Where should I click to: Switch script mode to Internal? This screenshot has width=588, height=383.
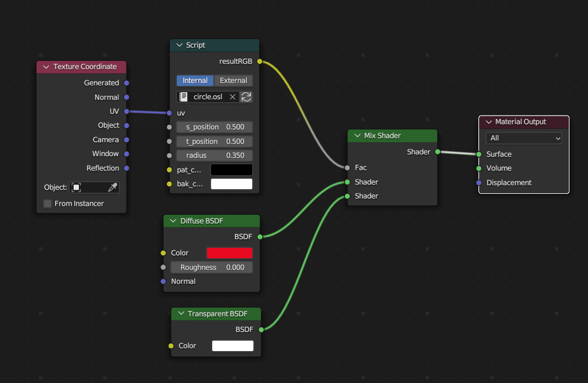(195, 81)
